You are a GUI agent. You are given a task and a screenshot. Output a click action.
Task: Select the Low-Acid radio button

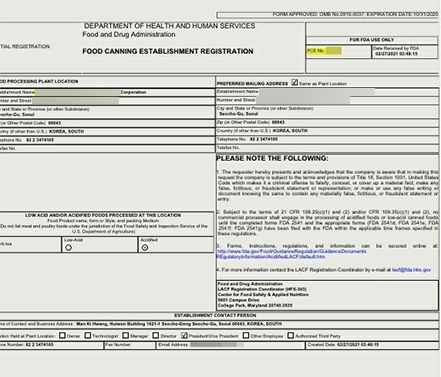pos(68,248)
